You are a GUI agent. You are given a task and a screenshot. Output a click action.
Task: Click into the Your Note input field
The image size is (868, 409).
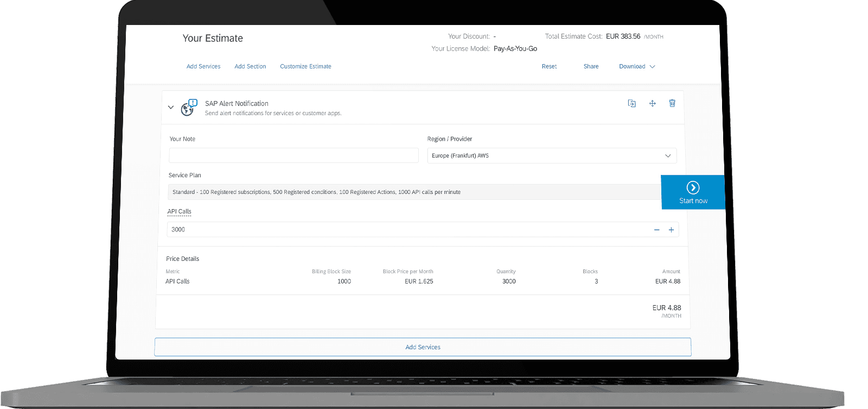coord(293,155)
